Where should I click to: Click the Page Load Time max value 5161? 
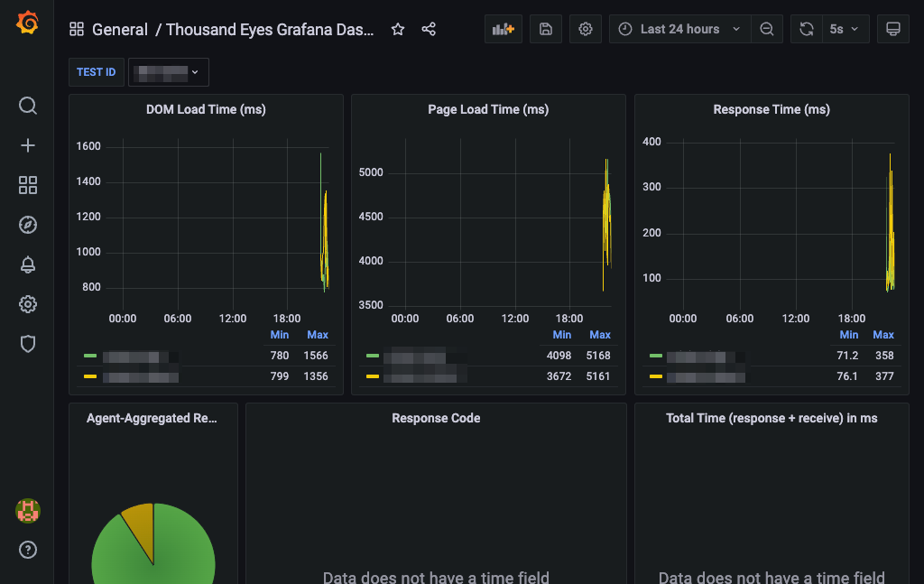(x=598, y=376)
